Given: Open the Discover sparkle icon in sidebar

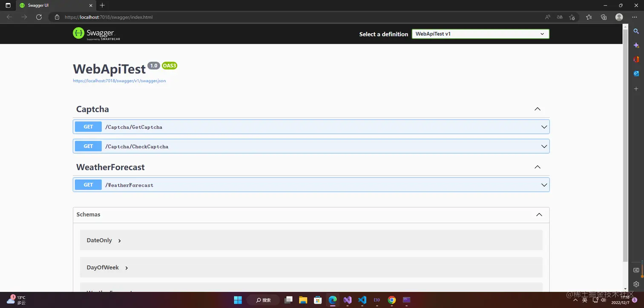Looking at the screenshot, I should [636, 46].
